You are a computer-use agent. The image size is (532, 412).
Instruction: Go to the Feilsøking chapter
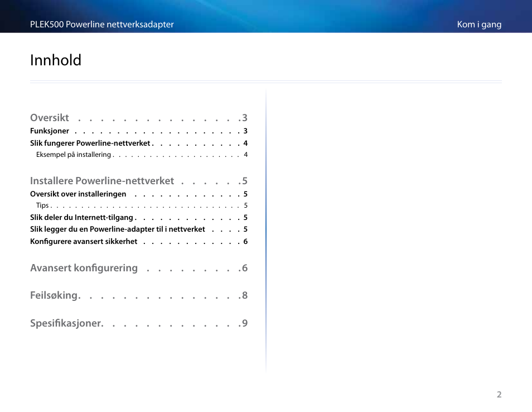click(139, 295)
